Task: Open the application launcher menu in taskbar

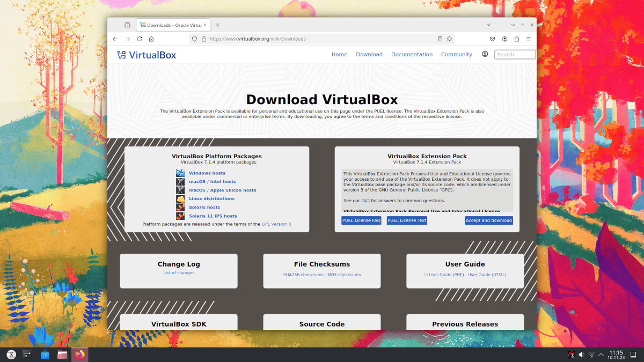Action: (11, 354)
